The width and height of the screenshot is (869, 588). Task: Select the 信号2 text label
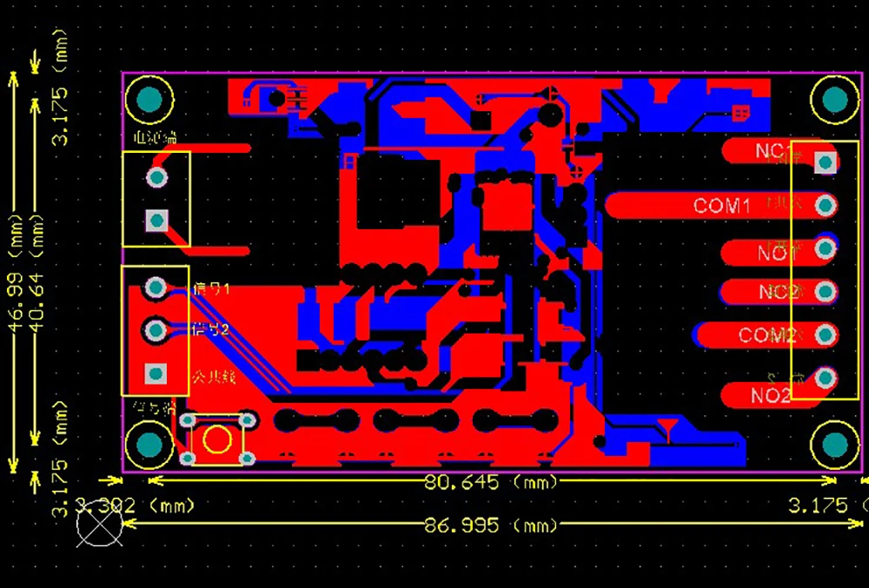pyautogui.click(x=210, y=330)
